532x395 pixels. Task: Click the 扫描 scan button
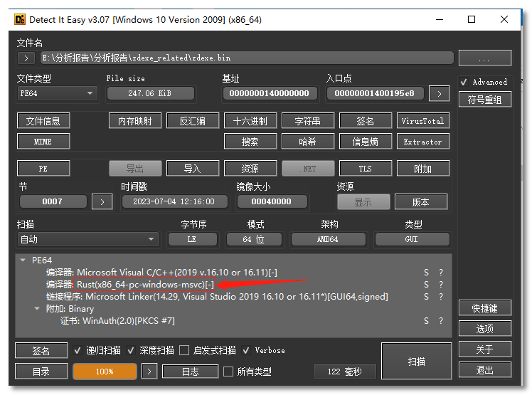coord(417,362)
